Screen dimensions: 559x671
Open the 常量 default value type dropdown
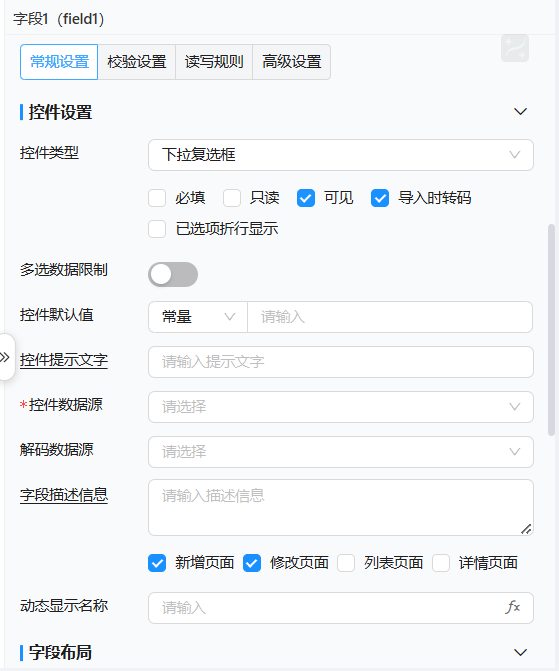pos(198,317)
